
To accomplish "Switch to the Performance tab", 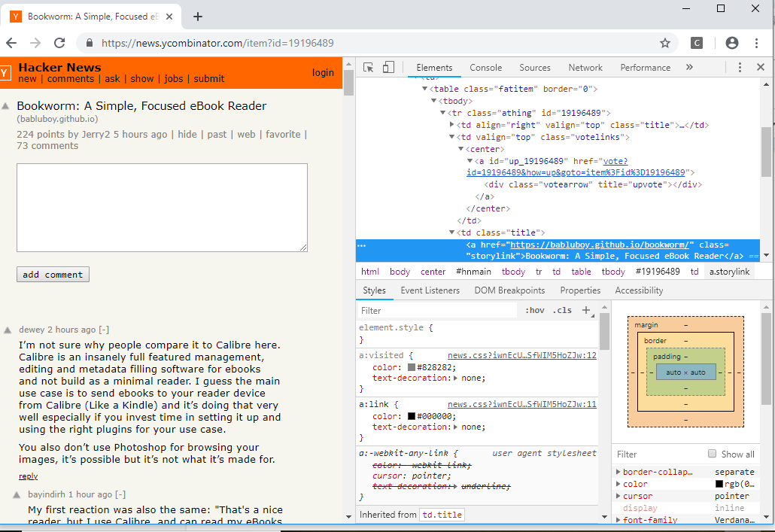I will pos(645,68).
